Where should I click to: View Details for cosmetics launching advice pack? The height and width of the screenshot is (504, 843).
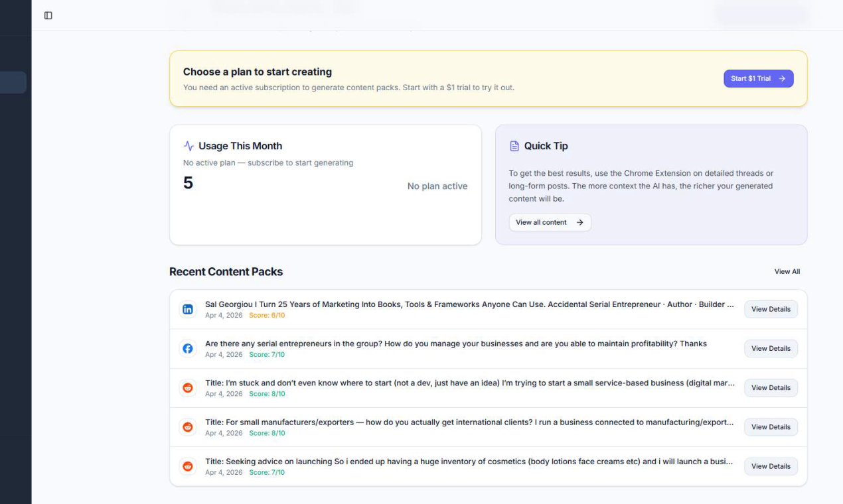tap(771, 466)
